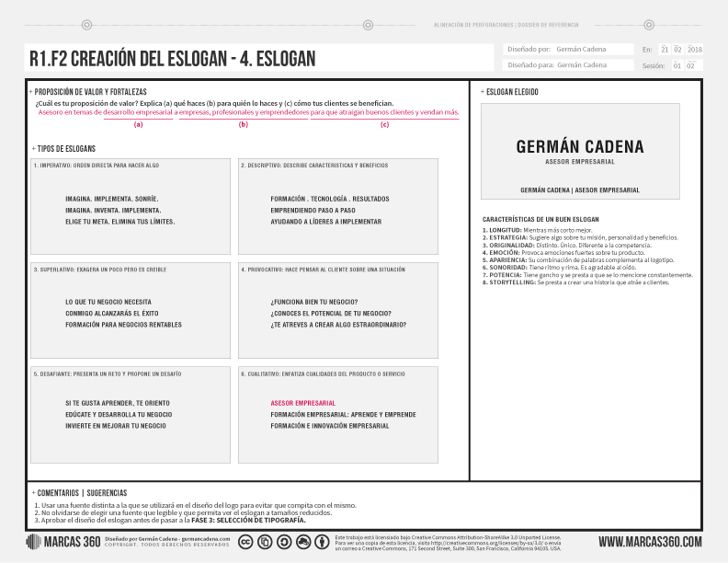Image resolution: width=728 pixels, height=563 pixels.
Task: Select slogan 'Imagina. Implementa. Sonríe.'
Action: (x=112, y=199)
